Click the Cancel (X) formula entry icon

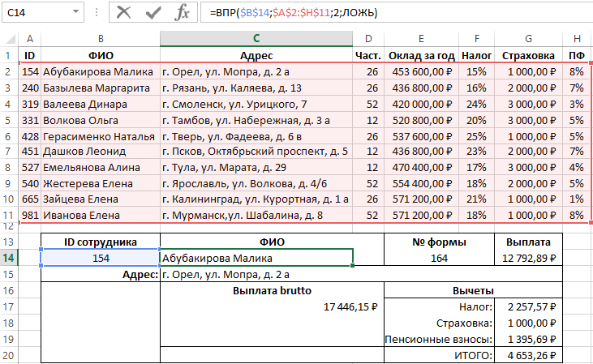pyautogui.click(x=123, y=12)
